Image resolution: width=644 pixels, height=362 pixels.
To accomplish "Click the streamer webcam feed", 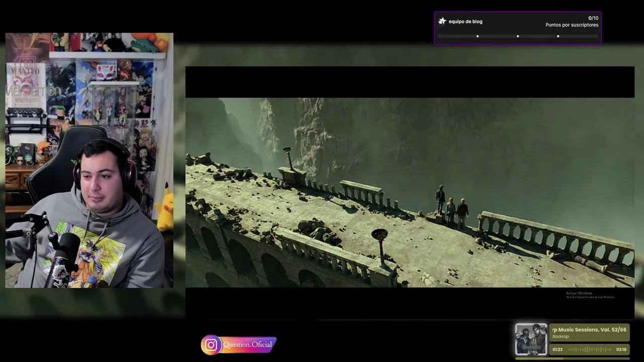I will pyautogui.click(x=89, y=160).
